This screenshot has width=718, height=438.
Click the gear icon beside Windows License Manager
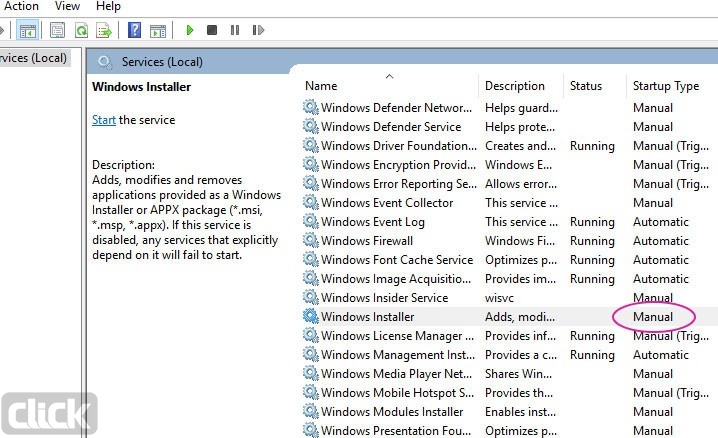310,335
